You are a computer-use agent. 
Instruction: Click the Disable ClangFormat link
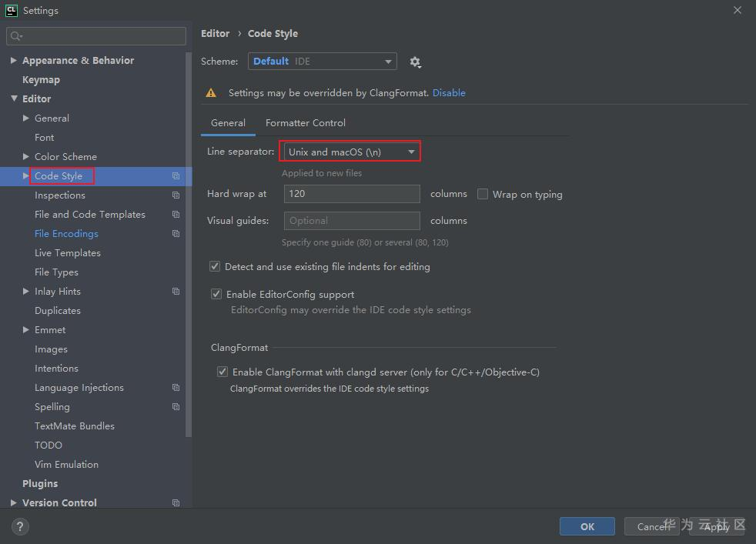pos(449,93)
